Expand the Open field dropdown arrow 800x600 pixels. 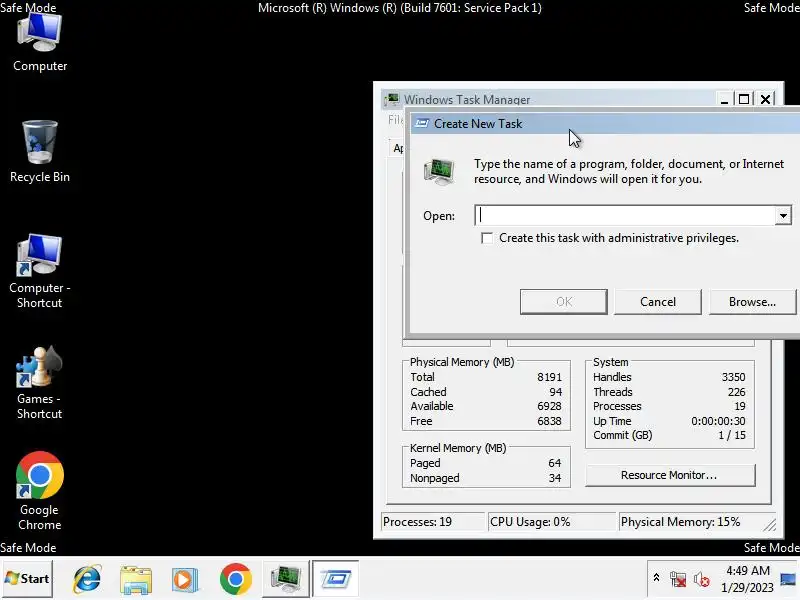click(783, 215)
